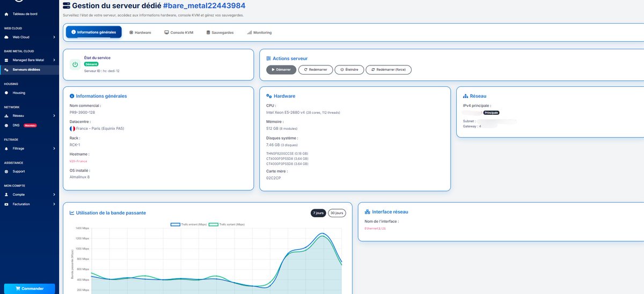
Task: Click the Démarré status badge
Action: click(91, 64)
